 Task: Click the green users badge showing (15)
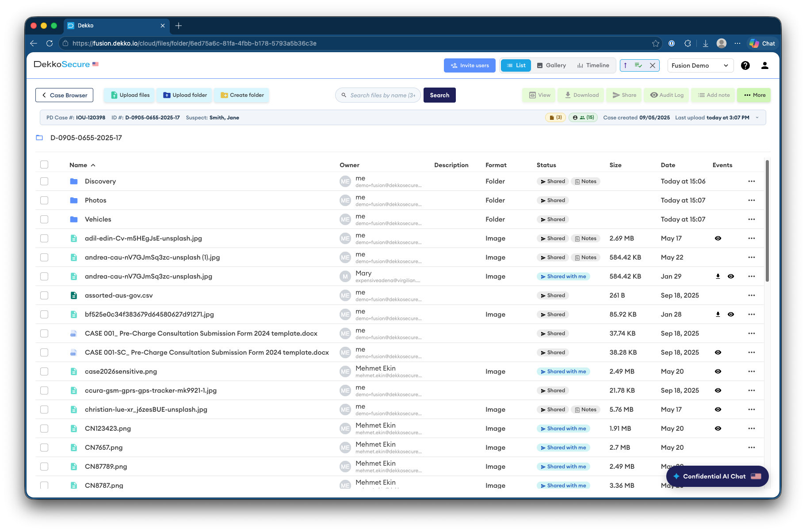point(583,118)
